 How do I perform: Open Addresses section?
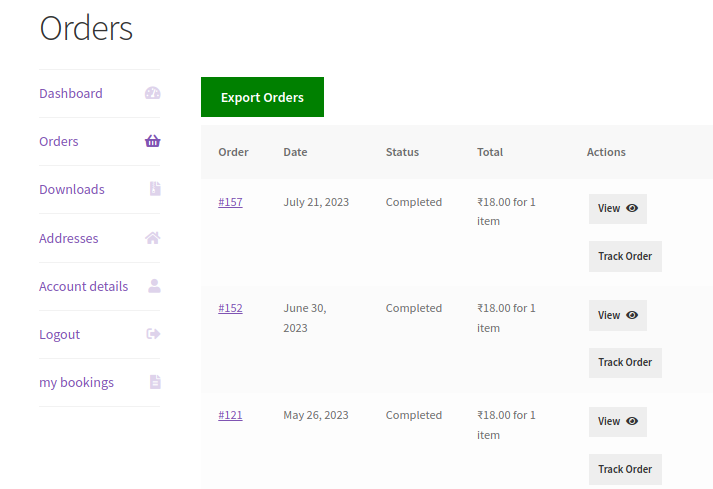(x=69, y=238)
